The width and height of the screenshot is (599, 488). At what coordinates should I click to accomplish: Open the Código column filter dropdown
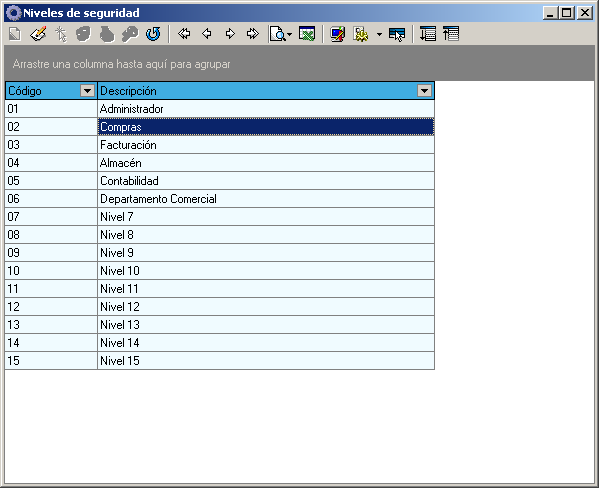[x=87, y=91]
